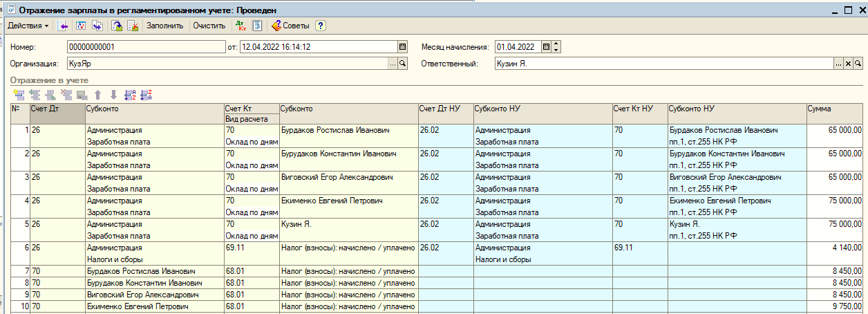Sort the table ascending A-Z
The image size is (868, 314).
[130, 95]
